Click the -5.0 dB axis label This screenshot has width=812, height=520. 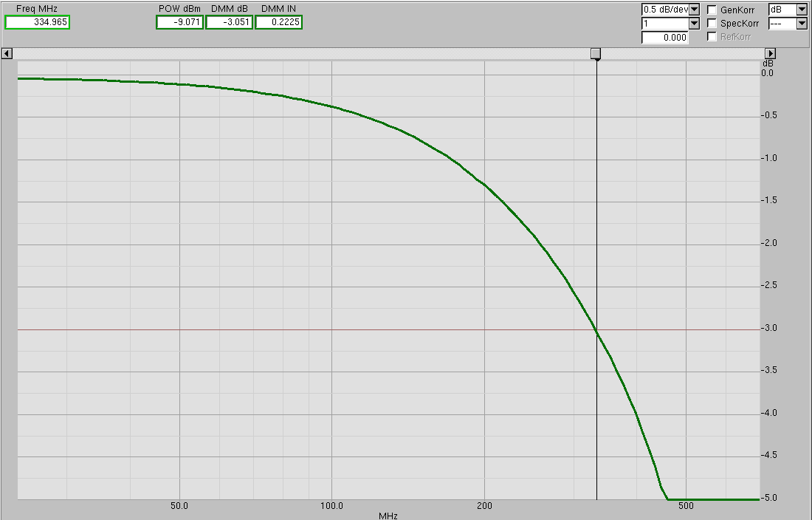pos(769,498)
